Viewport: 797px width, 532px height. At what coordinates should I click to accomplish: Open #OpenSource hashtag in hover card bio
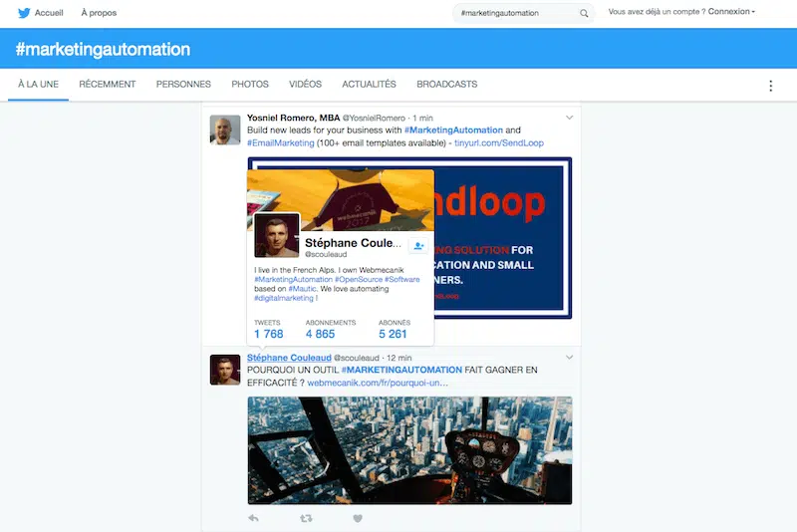pos(359,279)
